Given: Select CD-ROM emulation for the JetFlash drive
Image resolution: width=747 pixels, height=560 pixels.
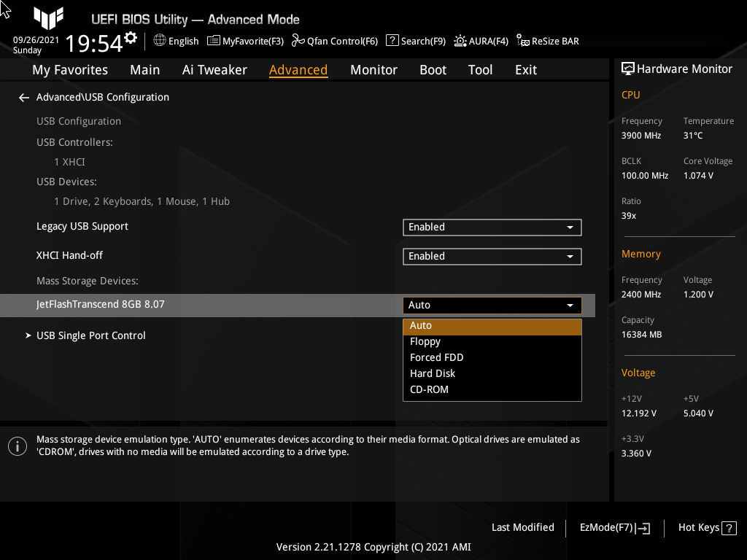Looking at the screenshot, I should point(429,389).
